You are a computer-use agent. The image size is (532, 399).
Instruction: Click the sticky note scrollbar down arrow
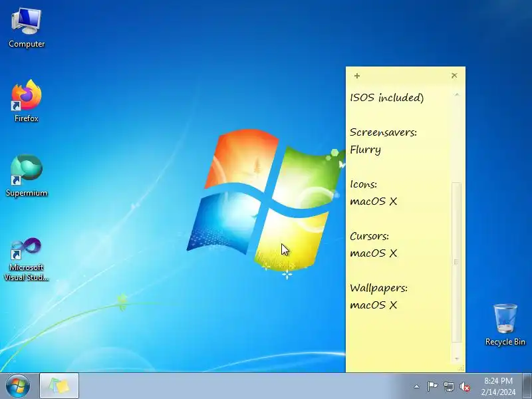[x=457, y=358]
